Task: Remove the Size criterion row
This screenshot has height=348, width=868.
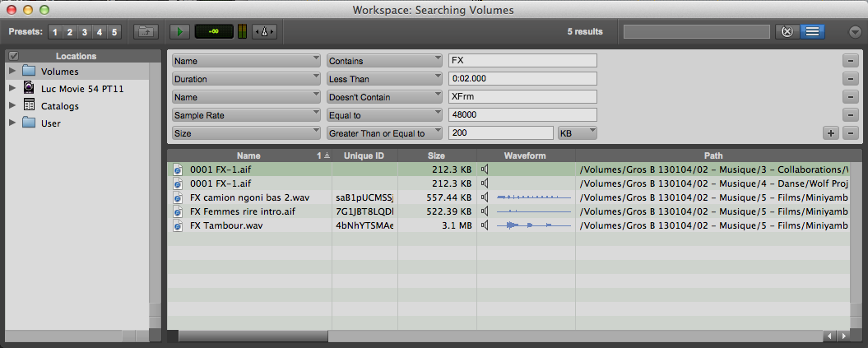Action: coord(850,133)
